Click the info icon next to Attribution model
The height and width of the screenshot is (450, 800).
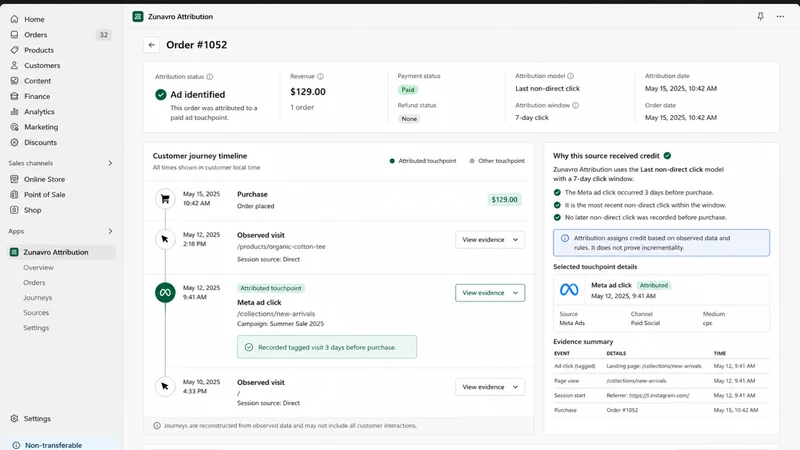pos(570,76)
